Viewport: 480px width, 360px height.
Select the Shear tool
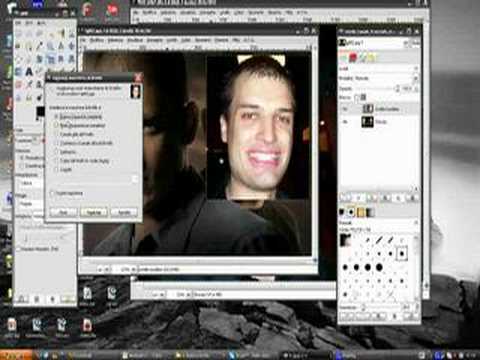coord(61,59)
